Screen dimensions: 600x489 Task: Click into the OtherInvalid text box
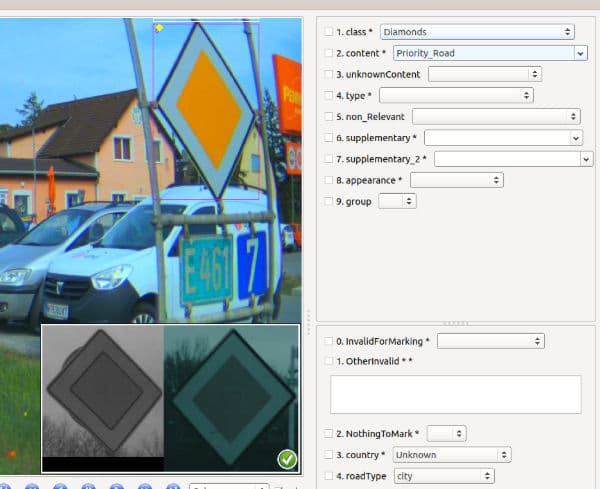pos(456,394)
